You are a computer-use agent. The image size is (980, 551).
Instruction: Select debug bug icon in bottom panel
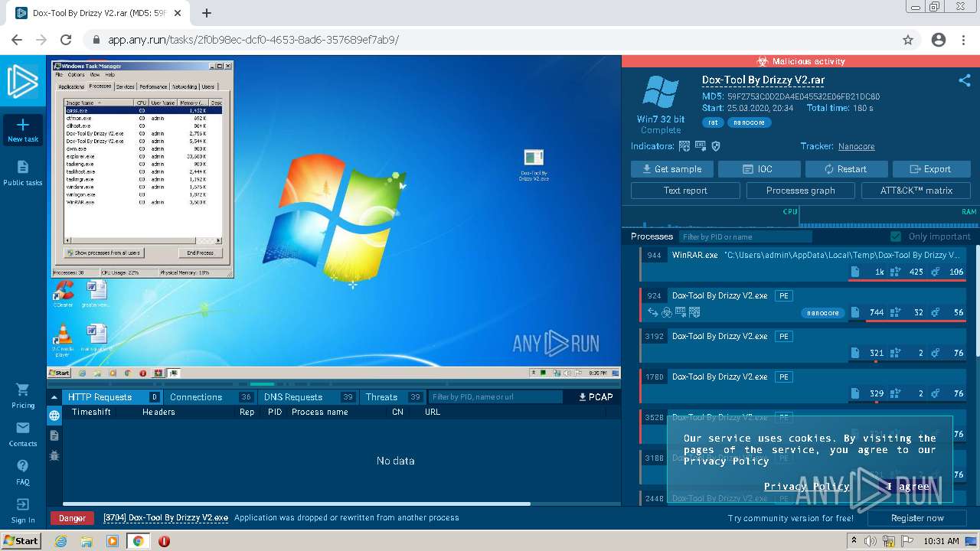[x=54, y=455]
